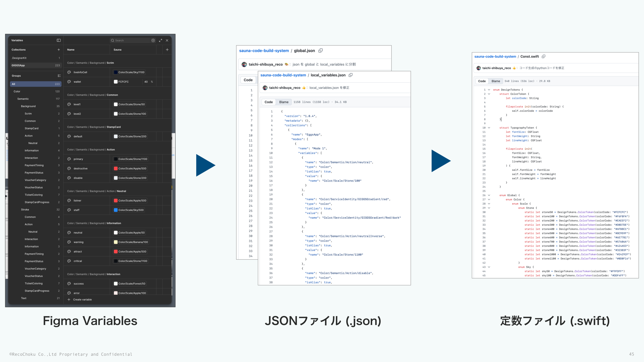
Task: Select the Color/Scale/Sky/1100 color swatch
Action: point(116,72)
